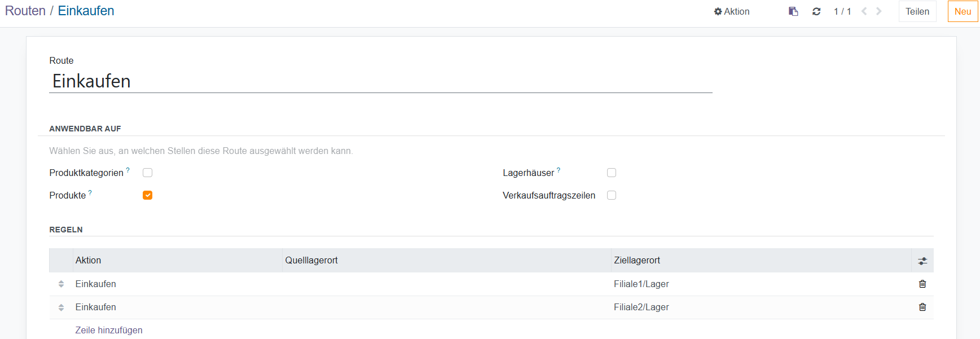Click the refresh record icon
This screenshot has width=980, height=339.
click(x=816, y=11)
